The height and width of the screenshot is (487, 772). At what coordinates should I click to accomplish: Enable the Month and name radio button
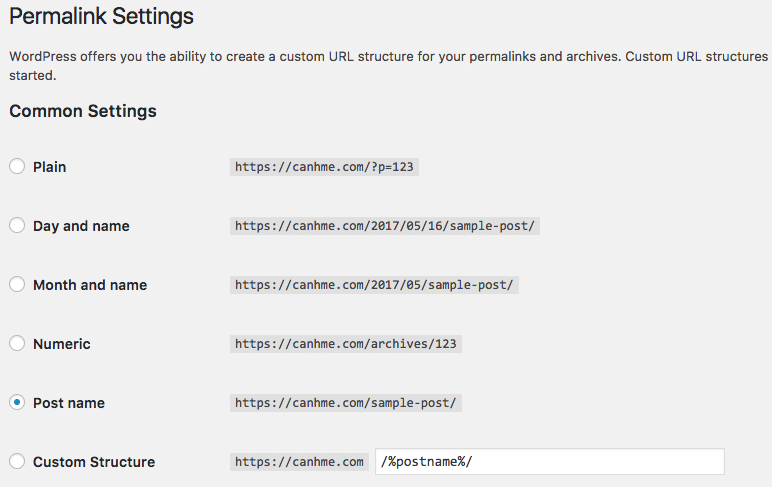pyautogui.click(x=17, y=285)
